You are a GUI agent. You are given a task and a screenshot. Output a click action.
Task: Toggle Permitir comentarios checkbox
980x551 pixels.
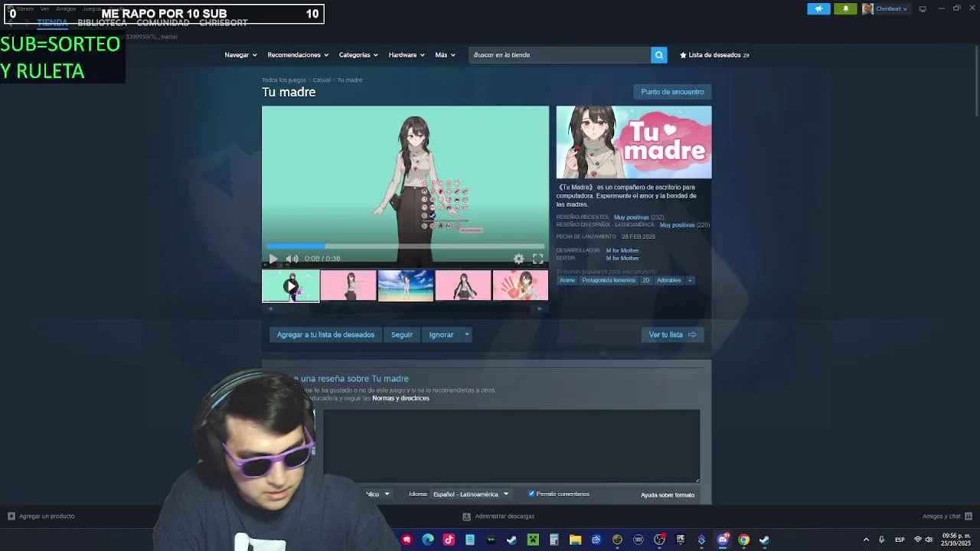pyautogui.click(x=531, y=494)
